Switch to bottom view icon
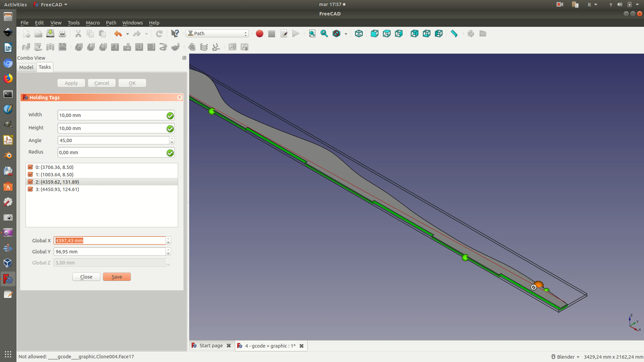Viewport: 644px width, 362px height. (x=426, y=34)
